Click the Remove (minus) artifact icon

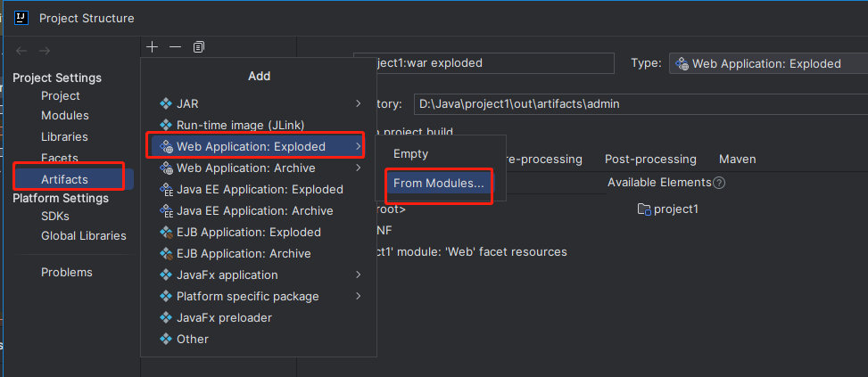(175, 46)
